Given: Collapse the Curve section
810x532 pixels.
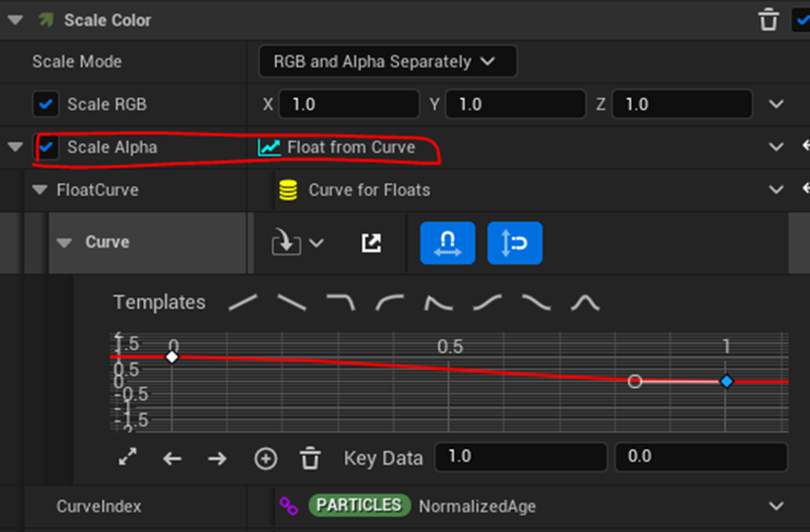Looking at the screenshot, I should (65, 243).
